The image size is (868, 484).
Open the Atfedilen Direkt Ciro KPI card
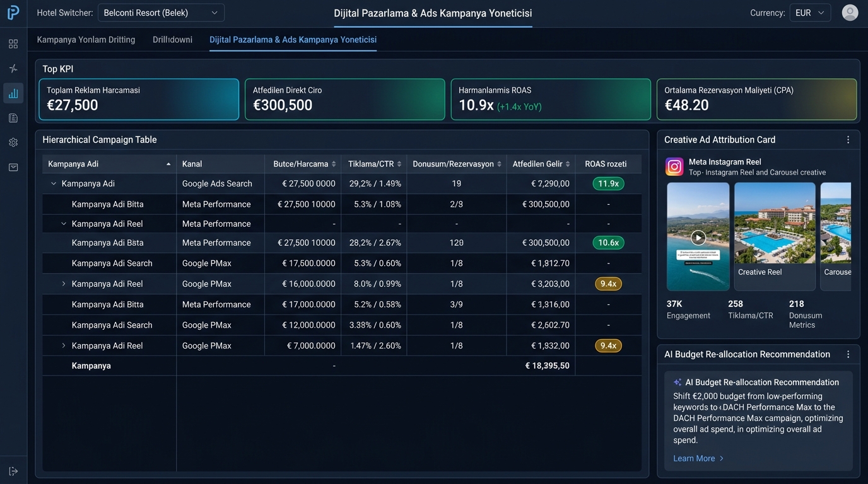345,100
